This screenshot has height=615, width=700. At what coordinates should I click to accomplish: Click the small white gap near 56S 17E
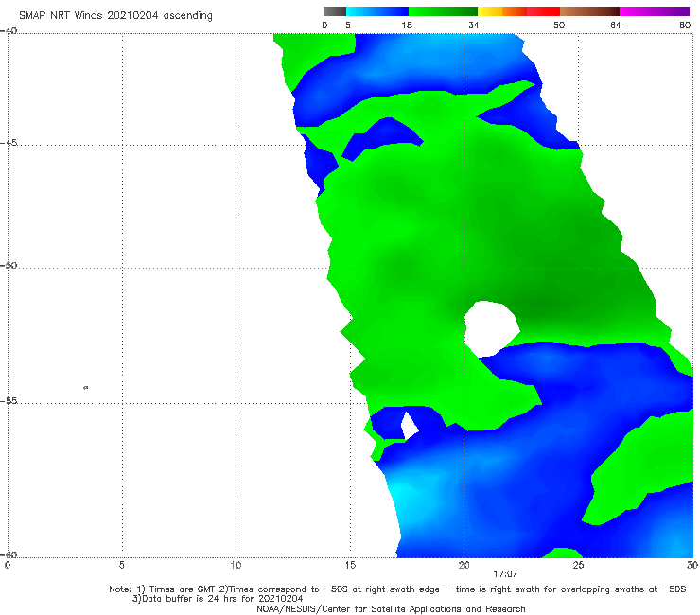tap(409, 427)
